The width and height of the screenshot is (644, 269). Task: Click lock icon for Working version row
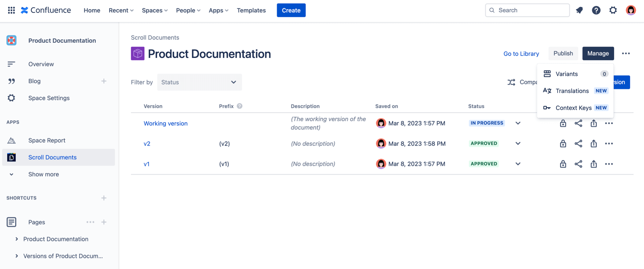point(563,123)
